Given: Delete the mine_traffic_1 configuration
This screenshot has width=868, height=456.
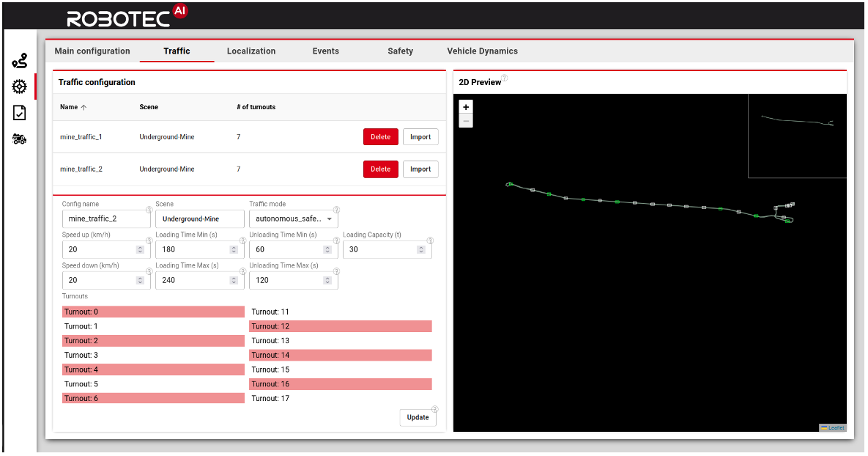Looking at the screenshot, I should 380,136.
